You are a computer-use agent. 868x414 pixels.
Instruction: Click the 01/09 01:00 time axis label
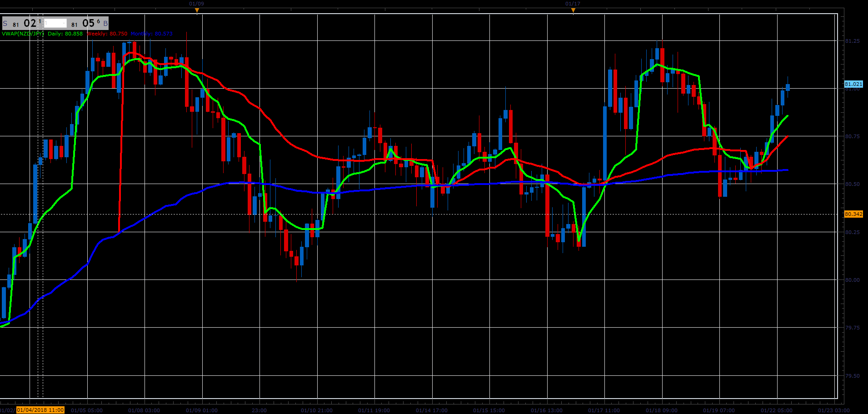(202, 410)
